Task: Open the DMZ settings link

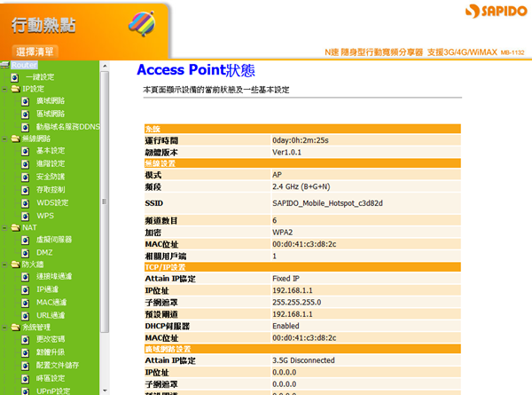Action: (44, 252)
